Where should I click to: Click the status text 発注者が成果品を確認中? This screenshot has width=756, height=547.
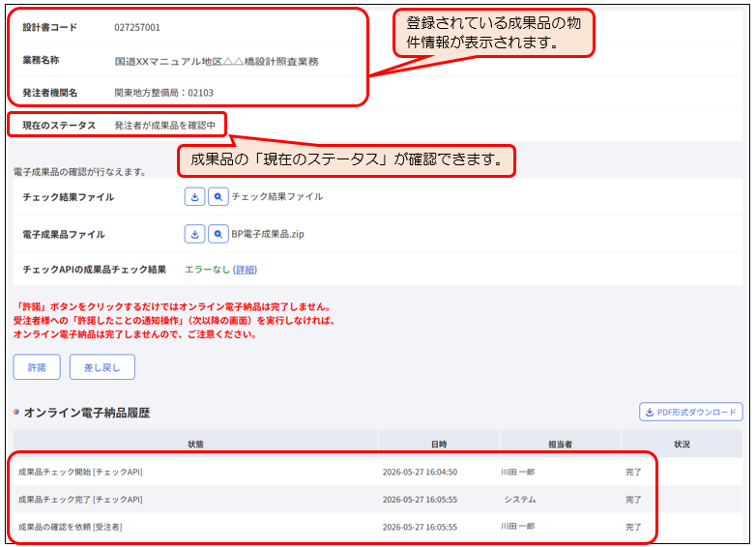point(165,126)
